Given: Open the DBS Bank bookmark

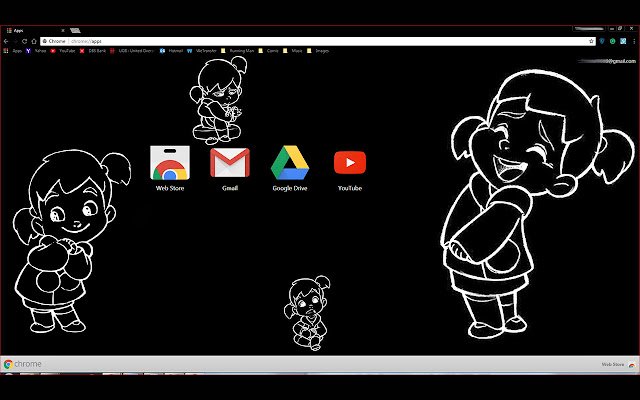Looking at the screenshot, I should pyautogui.click(x=93, y=51).
